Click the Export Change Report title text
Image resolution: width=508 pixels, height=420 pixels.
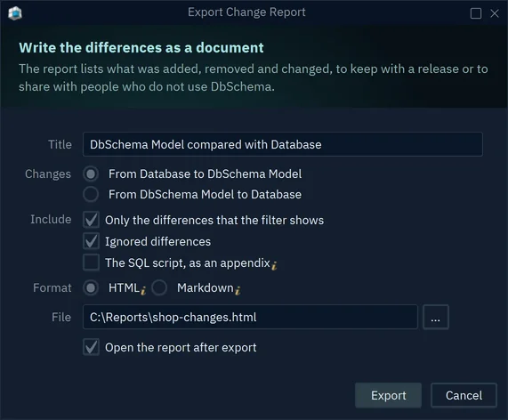246,12
